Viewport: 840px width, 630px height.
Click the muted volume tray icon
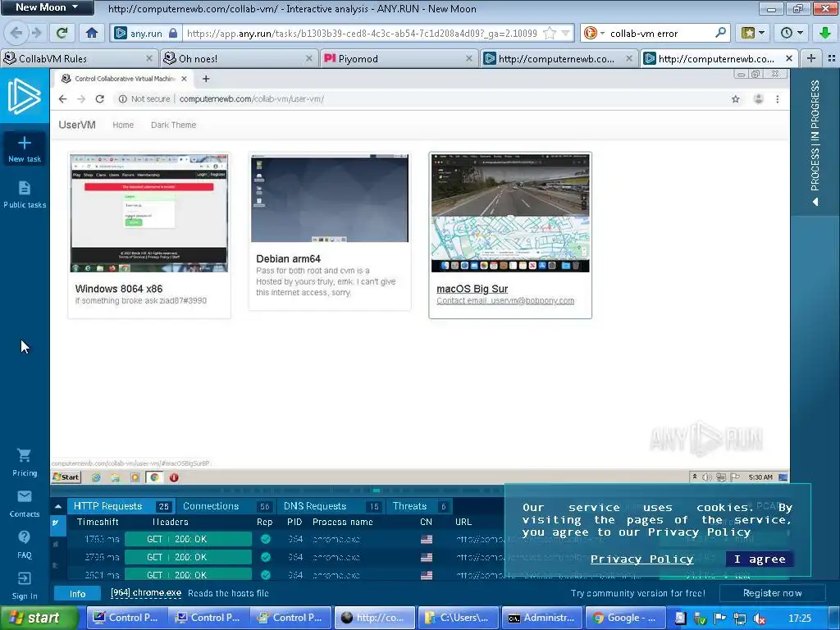(759, 619)
